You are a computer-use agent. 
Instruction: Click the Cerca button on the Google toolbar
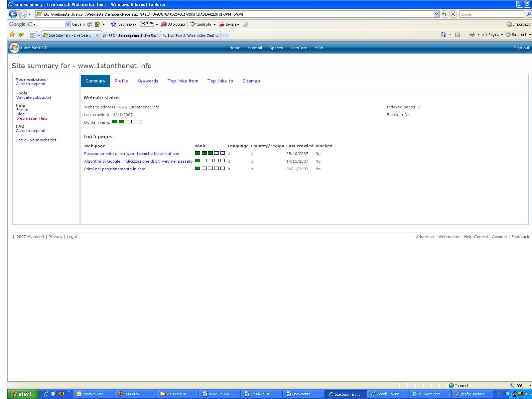click(x=76, y=24)
